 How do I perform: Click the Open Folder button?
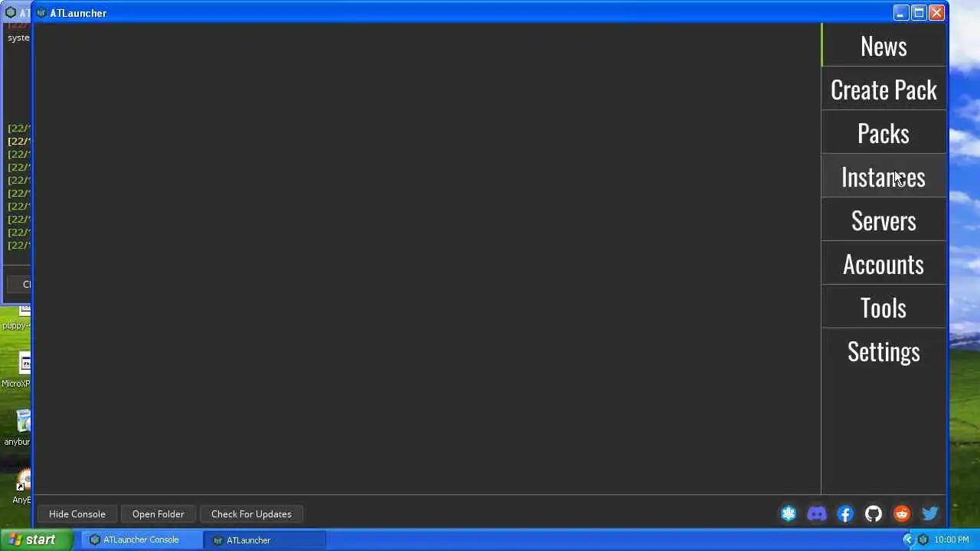coord(158,514)
